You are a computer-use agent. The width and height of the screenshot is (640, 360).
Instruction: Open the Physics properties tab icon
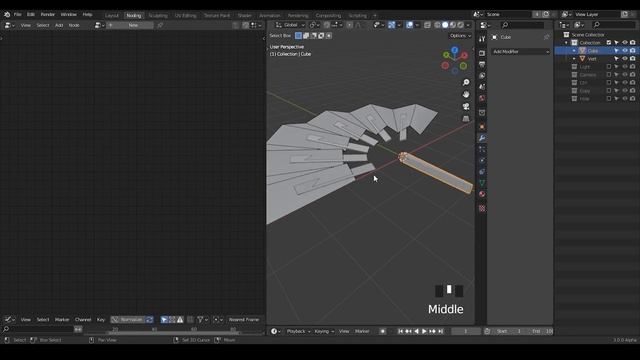click(x=482, y=160)
